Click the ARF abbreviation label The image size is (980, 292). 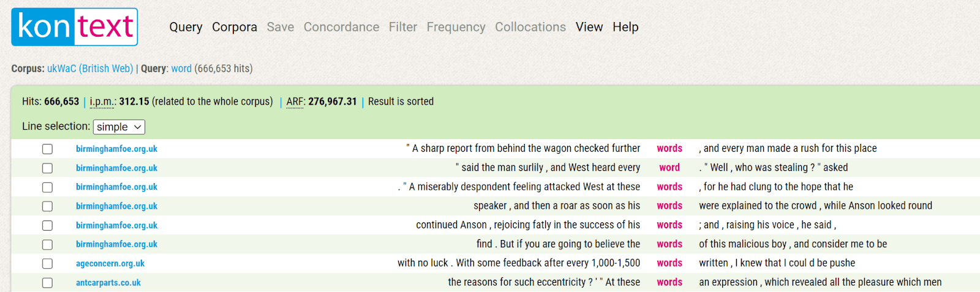pos(295,102)
